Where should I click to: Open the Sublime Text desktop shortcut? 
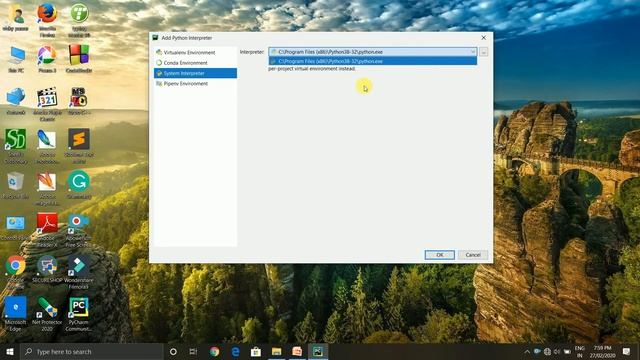coord(79,146)
